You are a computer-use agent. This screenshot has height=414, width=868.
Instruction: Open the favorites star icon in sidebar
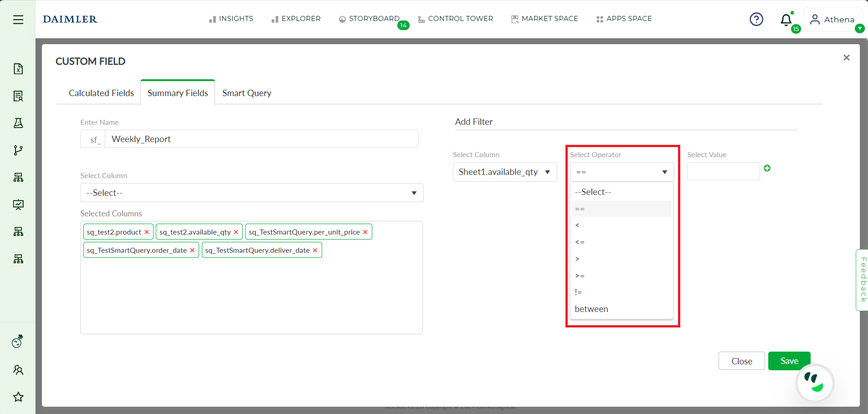(x=18, y=397)
